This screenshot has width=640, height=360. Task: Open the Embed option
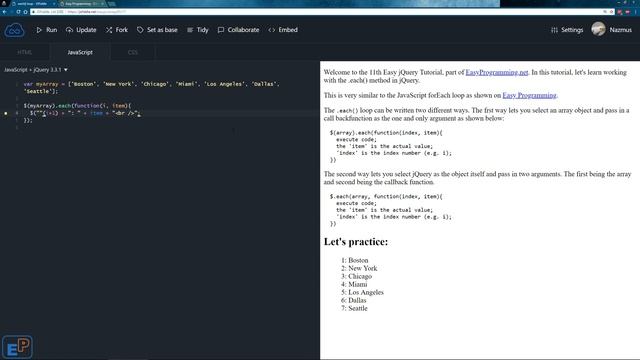[283, 30]
